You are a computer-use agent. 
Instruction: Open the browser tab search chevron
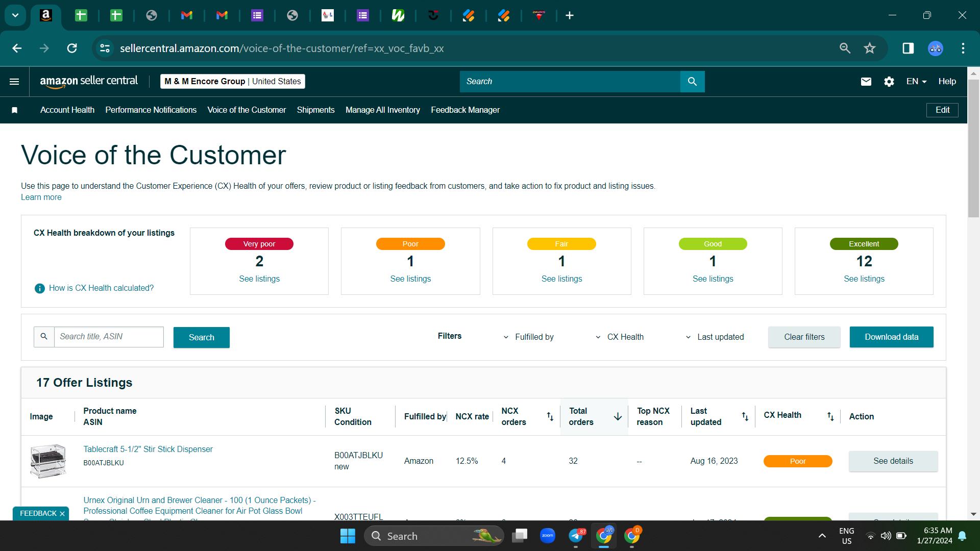click(15, 15)
